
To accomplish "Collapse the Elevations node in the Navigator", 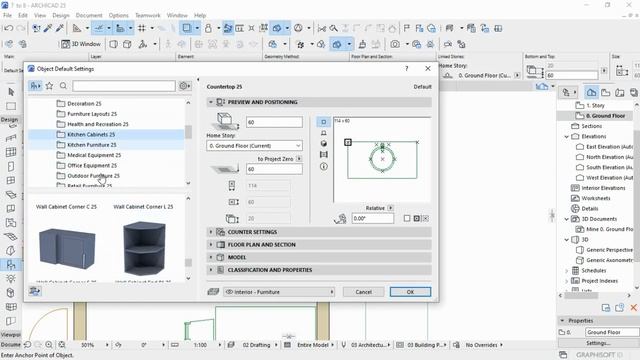I will (x=567, y=136).
